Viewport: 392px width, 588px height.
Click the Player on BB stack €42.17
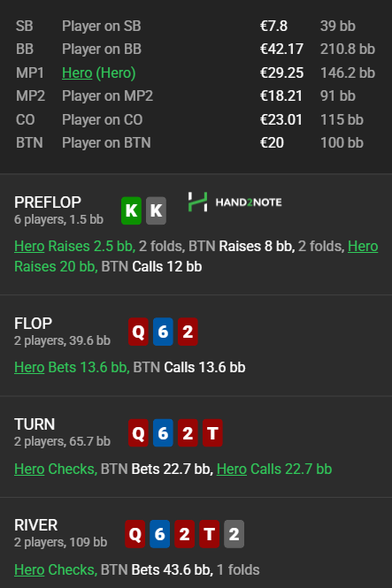pos(281,50)
